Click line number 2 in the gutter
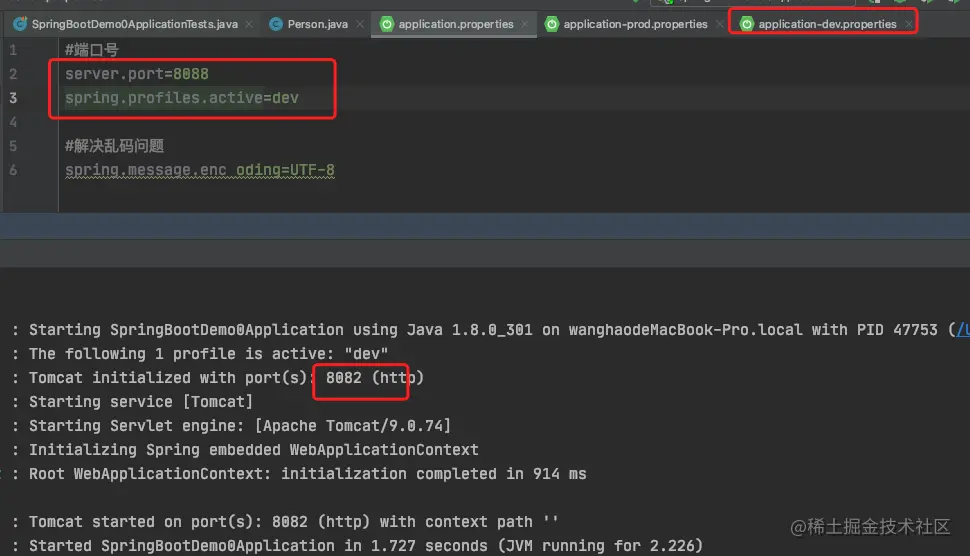Image resolution: width=970 pixels, height=556 pixels. pos(13,74)
